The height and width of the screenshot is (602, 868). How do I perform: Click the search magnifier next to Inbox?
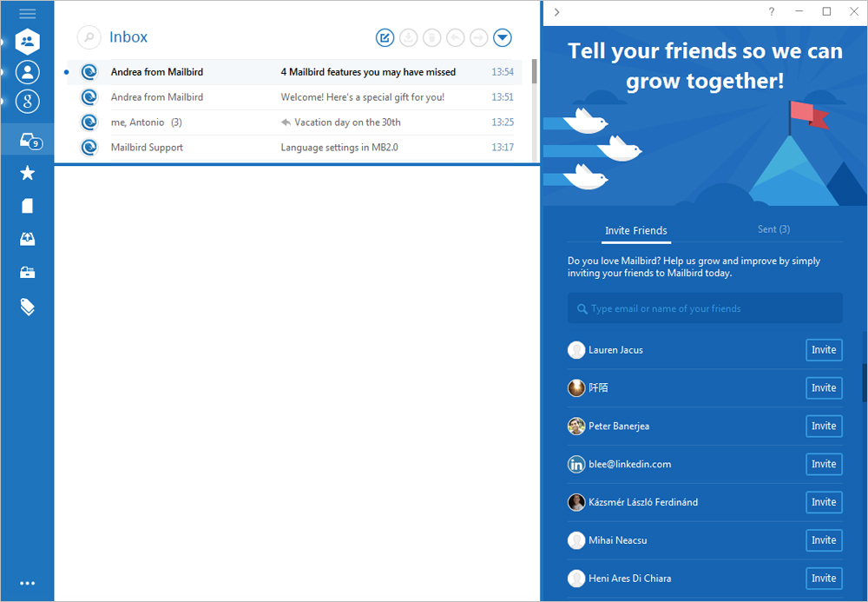pos(89,37)
